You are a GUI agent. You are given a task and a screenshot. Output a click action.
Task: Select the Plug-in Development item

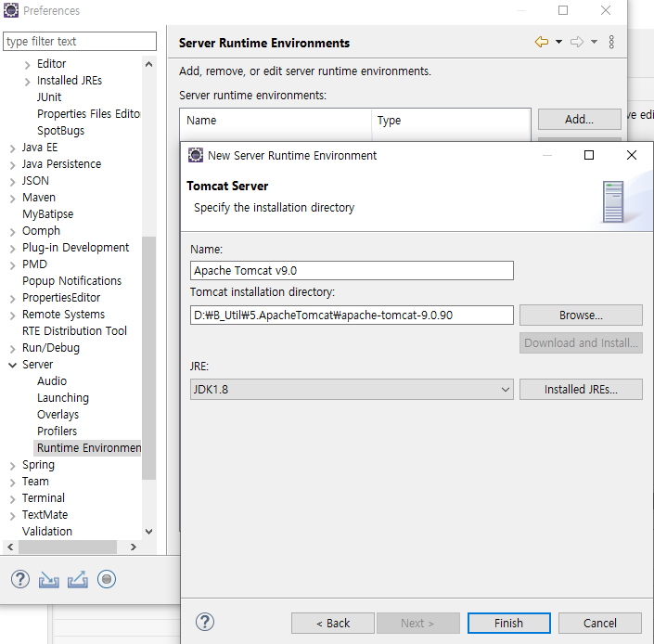pyautogui.click(x=75, y=248)
